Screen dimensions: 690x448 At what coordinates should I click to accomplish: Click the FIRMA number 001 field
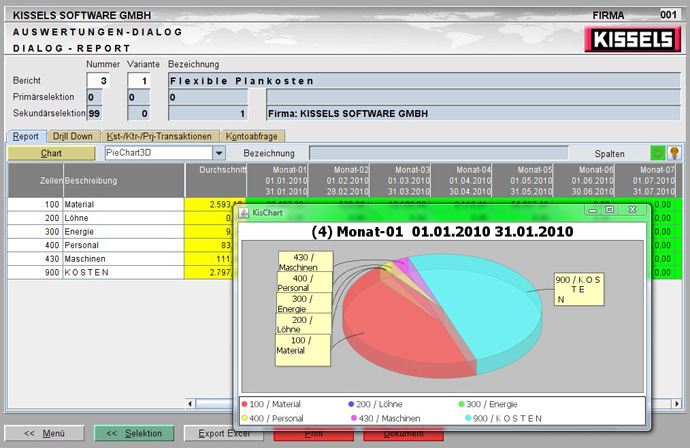coord(669,15)
